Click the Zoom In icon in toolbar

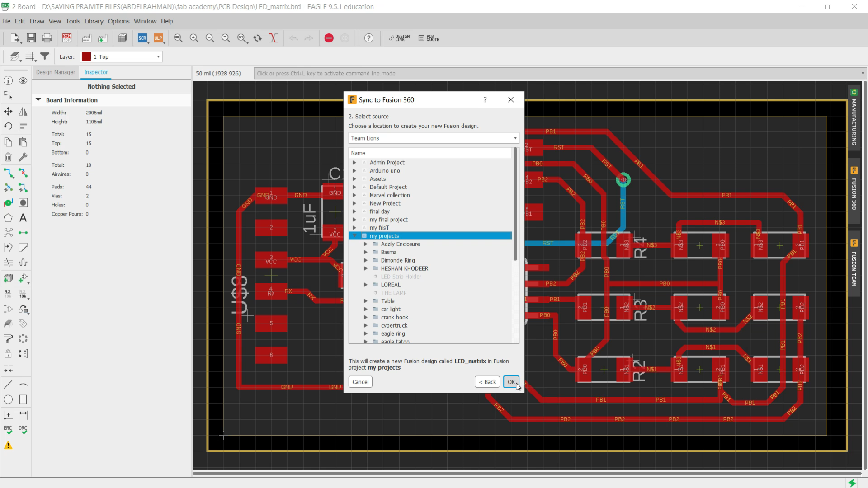pyautogui.click(x=194, y=38)
